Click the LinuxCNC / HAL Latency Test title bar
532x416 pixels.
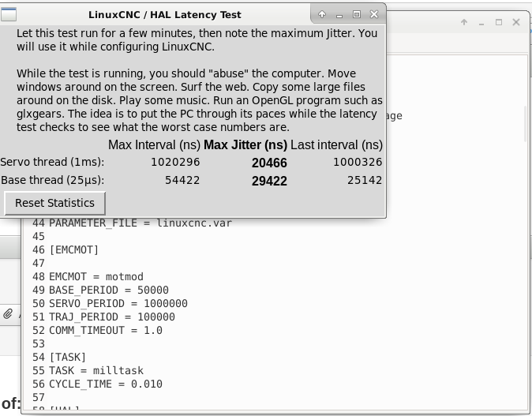point(164,14)
